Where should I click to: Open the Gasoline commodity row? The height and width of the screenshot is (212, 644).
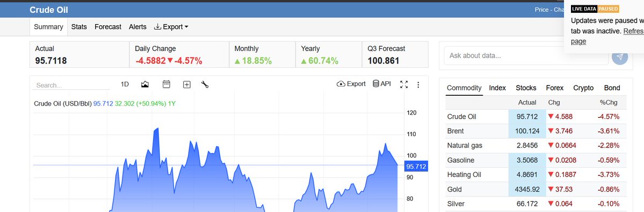536,160
